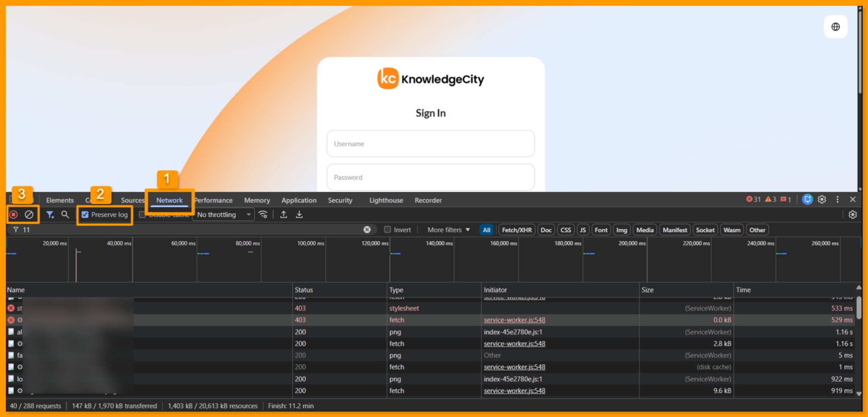Screen dimensions: 868x417
Task: Open Network panel settings gear
Action: click(x=853, y=215)
